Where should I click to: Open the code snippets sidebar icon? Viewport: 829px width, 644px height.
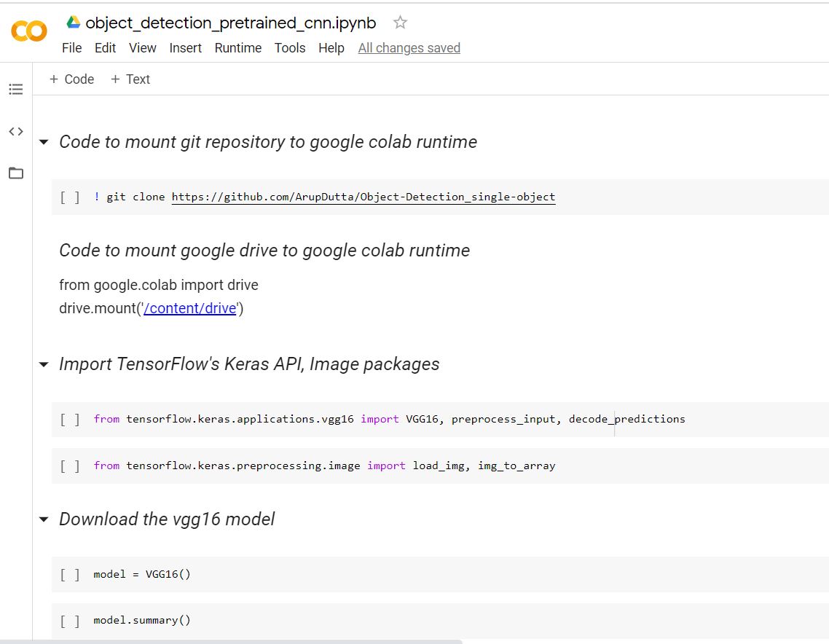pyautogui.click(x=16, y=132)
